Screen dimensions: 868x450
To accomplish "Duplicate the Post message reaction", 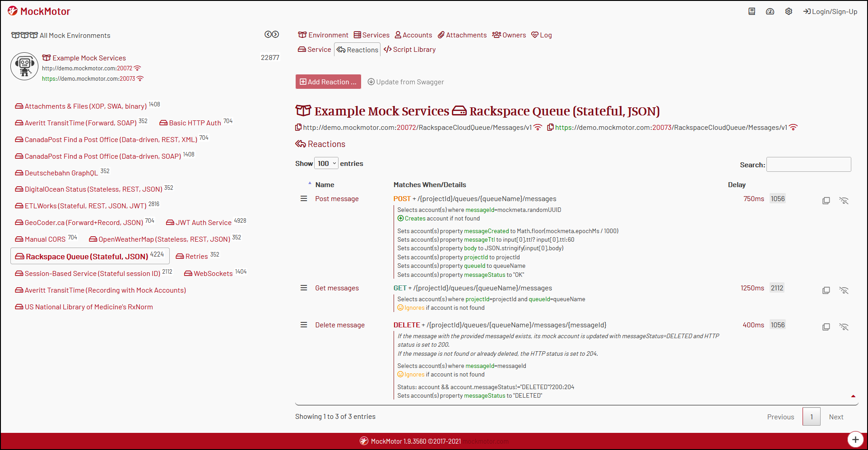I will point(826,200).
